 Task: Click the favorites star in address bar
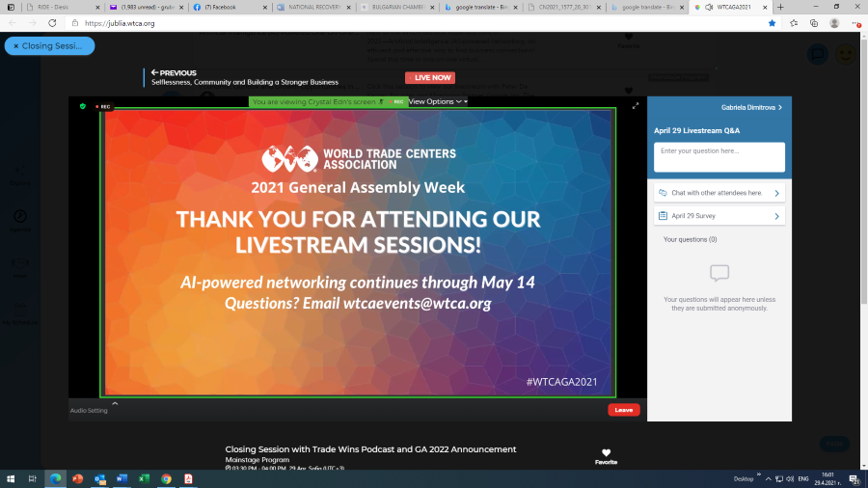click(x=773, y=23)
